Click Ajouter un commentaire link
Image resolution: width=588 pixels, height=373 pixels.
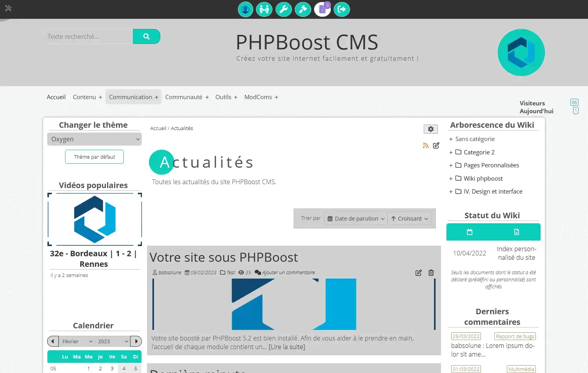[x=288, y=273]
